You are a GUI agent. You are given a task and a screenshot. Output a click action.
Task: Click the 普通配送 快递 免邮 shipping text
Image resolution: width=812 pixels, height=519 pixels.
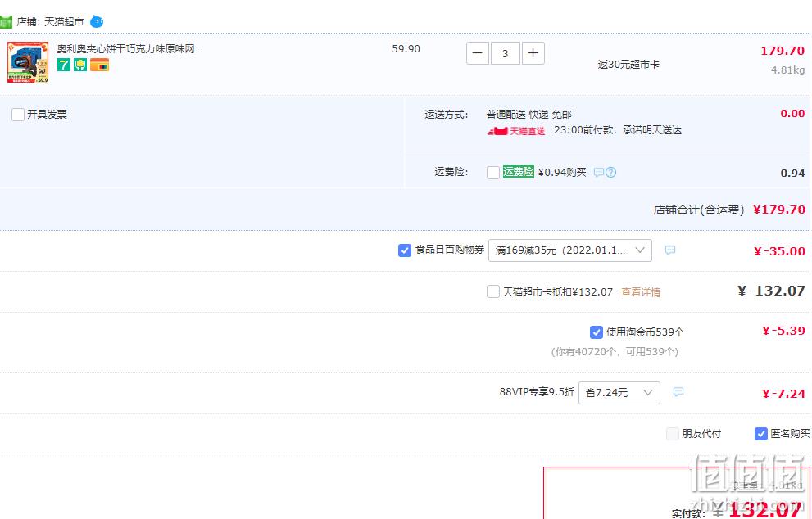(528, 115)
